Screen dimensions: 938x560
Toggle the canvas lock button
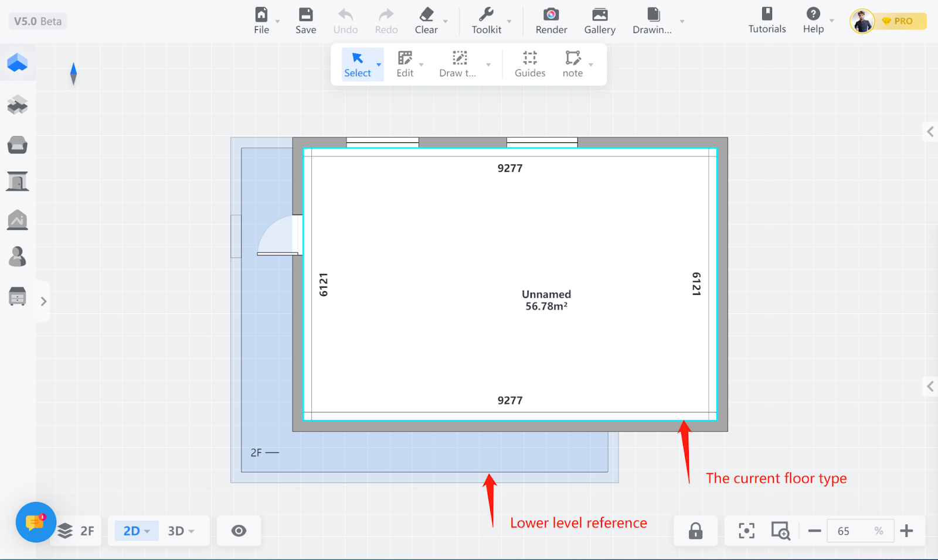(695, 531)
